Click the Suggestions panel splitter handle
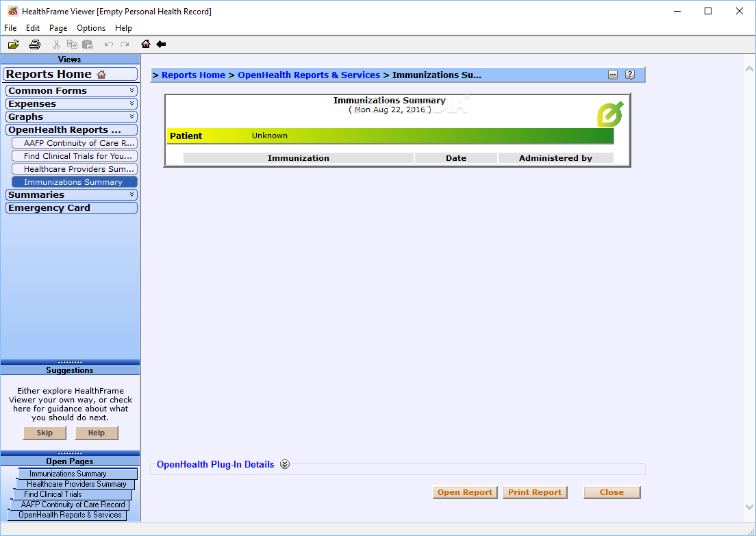Viewport: 756px width, 536px height. (70, 362)
